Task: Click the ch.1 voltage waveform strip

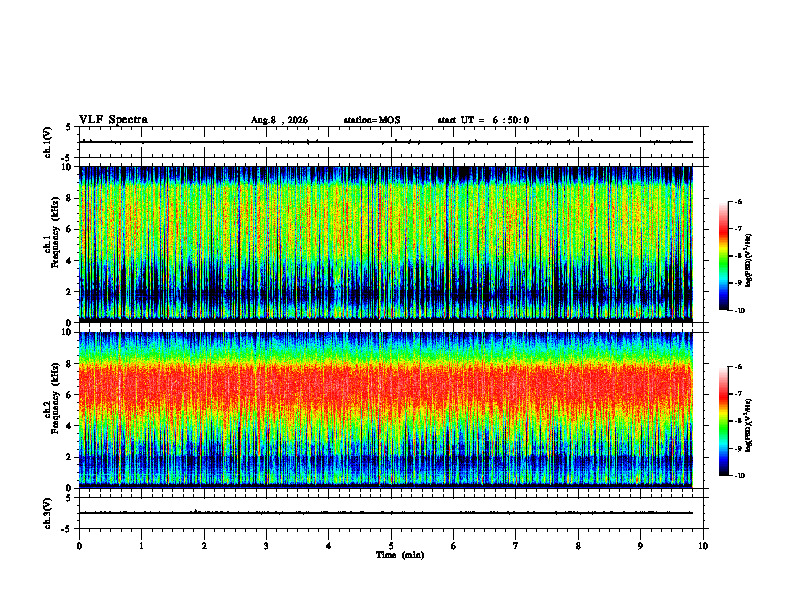Action: tap(391, 142)
